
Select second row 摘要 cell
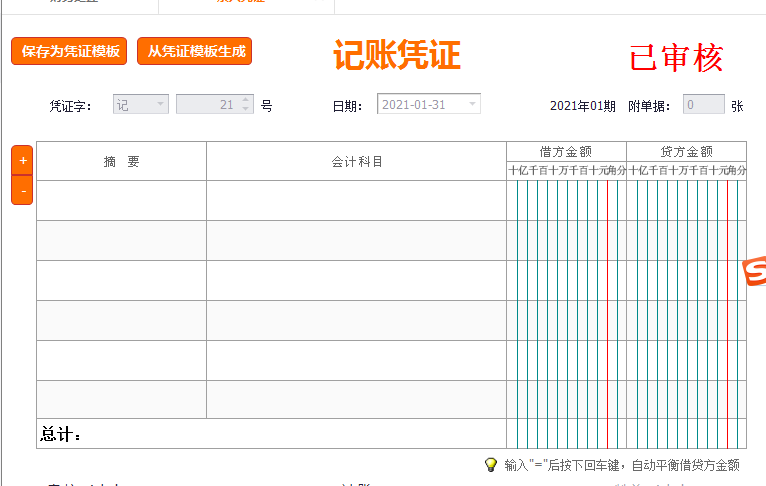121,240
